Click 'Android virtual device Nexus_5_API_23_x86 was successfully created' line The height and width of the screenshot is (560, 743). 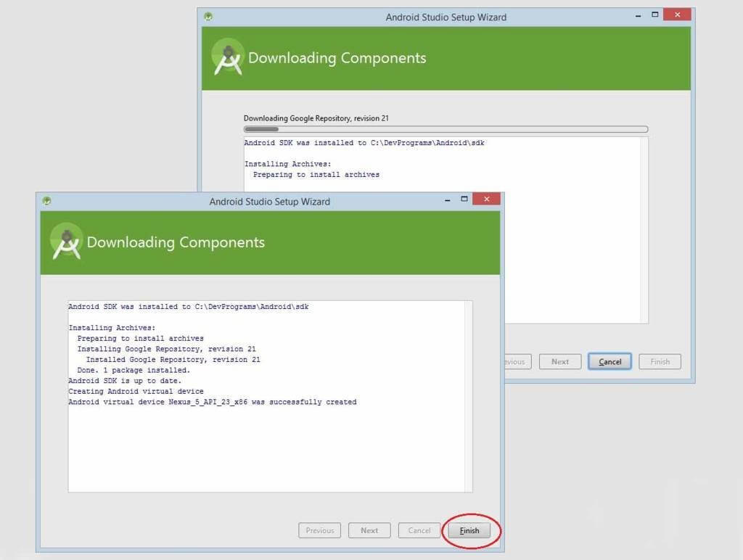pos(213,402)
